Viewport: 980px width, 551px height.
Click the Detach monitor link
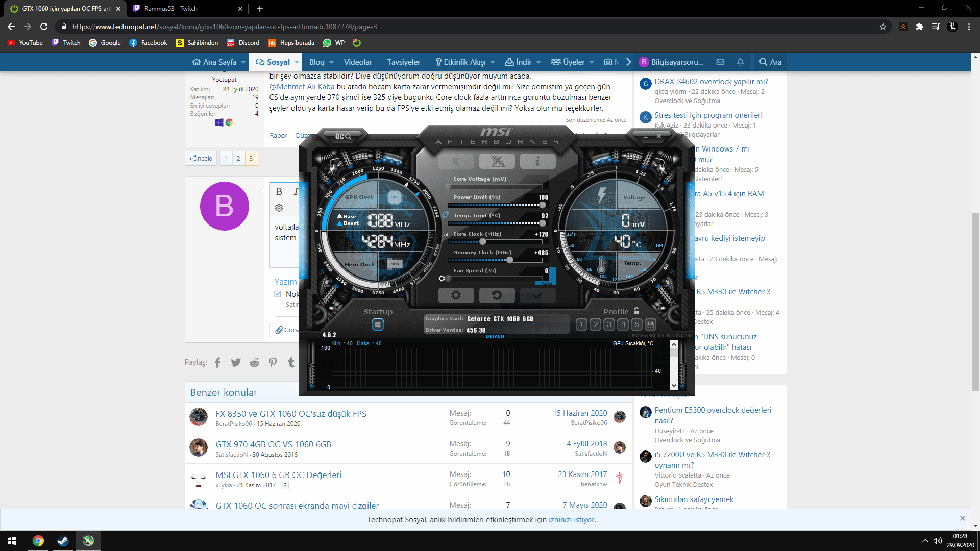[x=495, y=336]
